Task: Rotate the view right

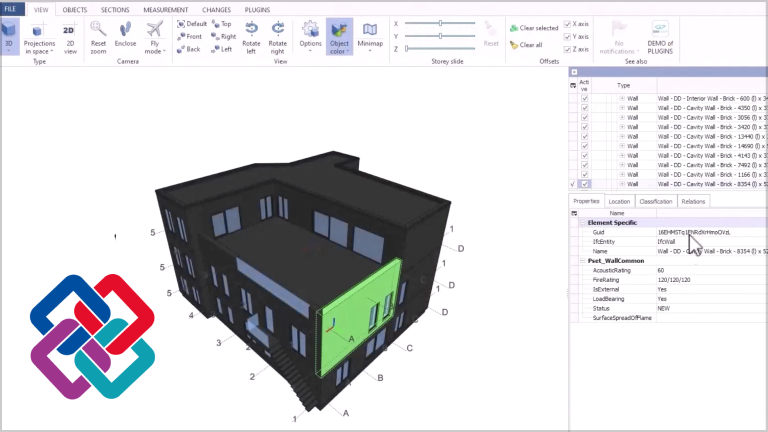Action: [278, 38]
